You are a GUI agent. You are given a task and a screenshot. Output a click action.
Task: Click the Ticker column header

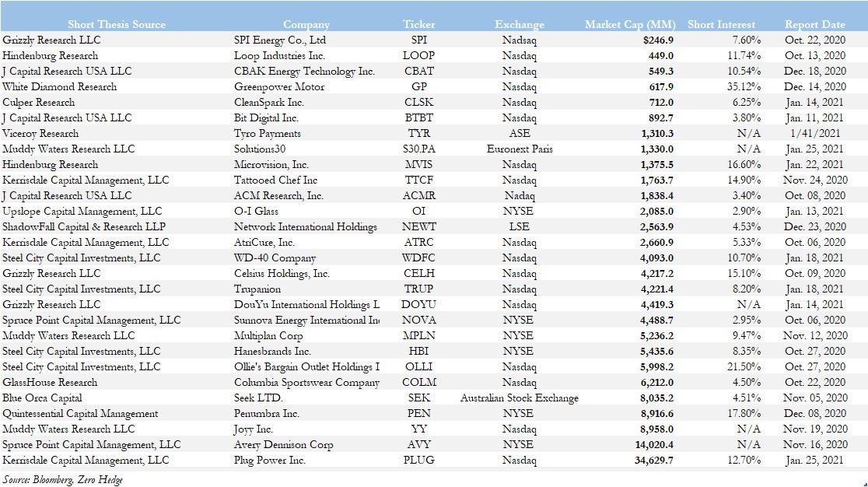(419, 24)
